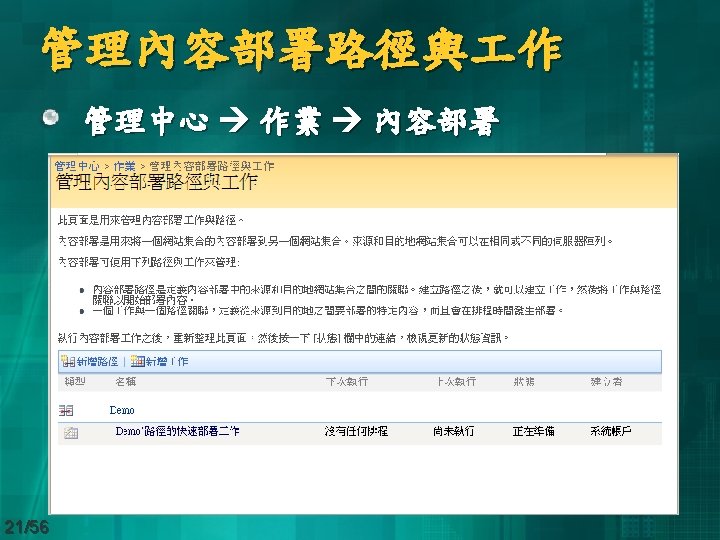
Task: Click the 上次執行 column header
Action: [x=456, y=382]
